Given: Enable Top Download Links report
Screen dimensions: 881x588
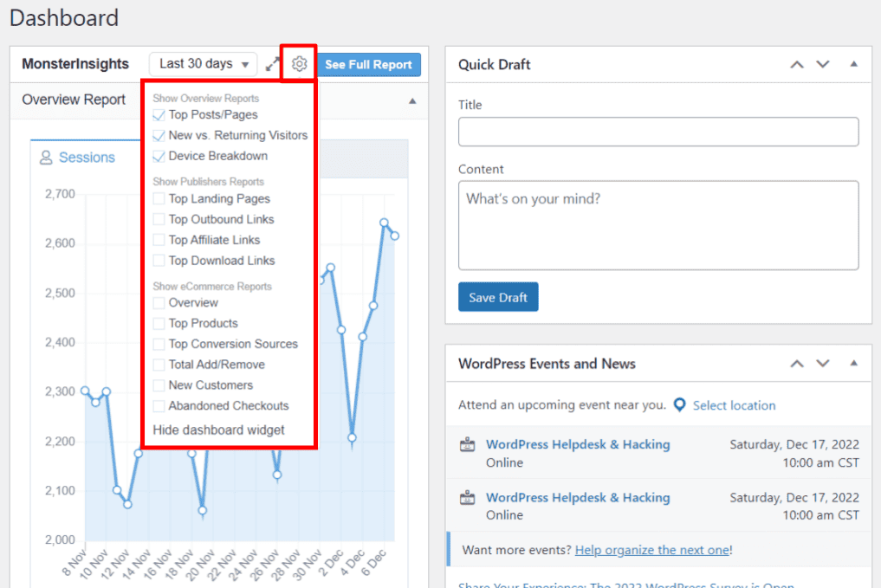Looking at the screenshot, I should click(x=159, y=261).
